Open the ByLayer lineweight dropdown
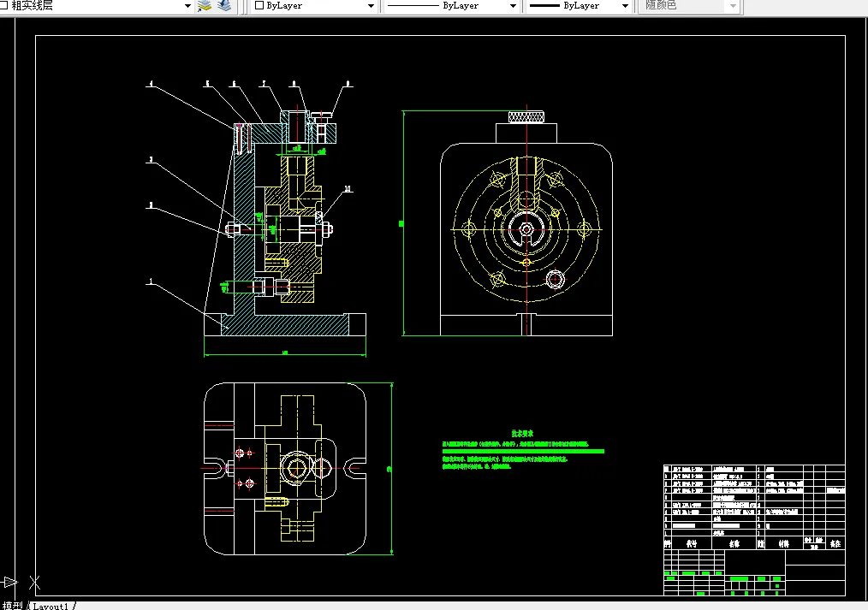The width and height of the screenshot is (868, 610). click(x=625, y=6)
